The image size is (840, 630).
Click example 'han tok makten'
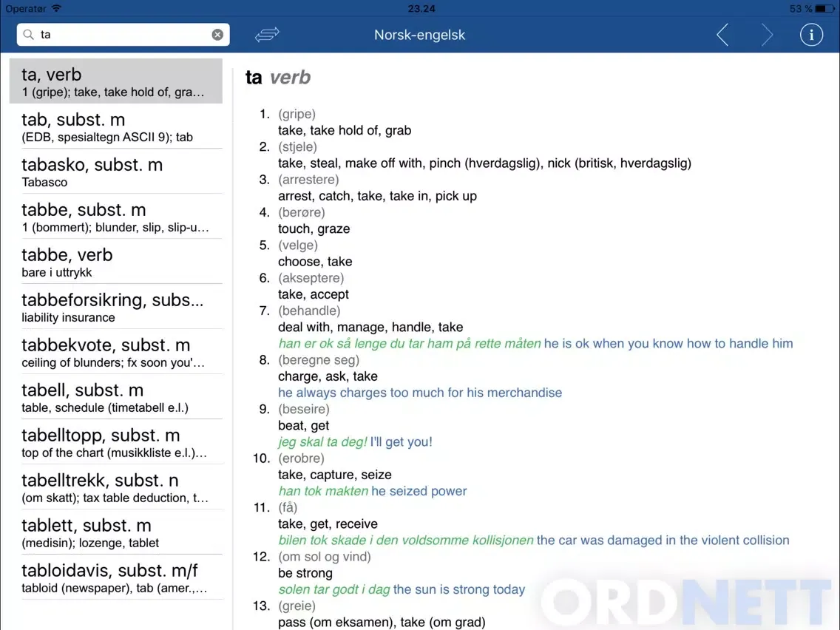pyautogui.click(x=323, y=491)
